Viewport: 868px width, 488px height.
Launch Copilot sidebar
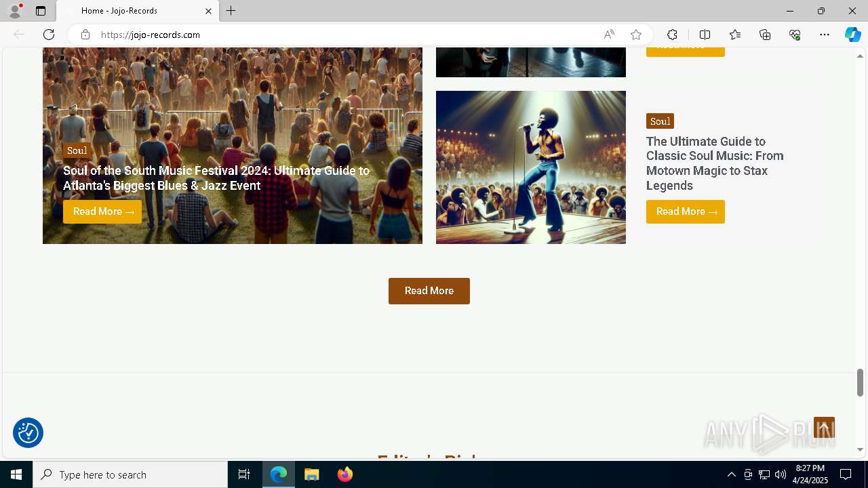[852, 35]
